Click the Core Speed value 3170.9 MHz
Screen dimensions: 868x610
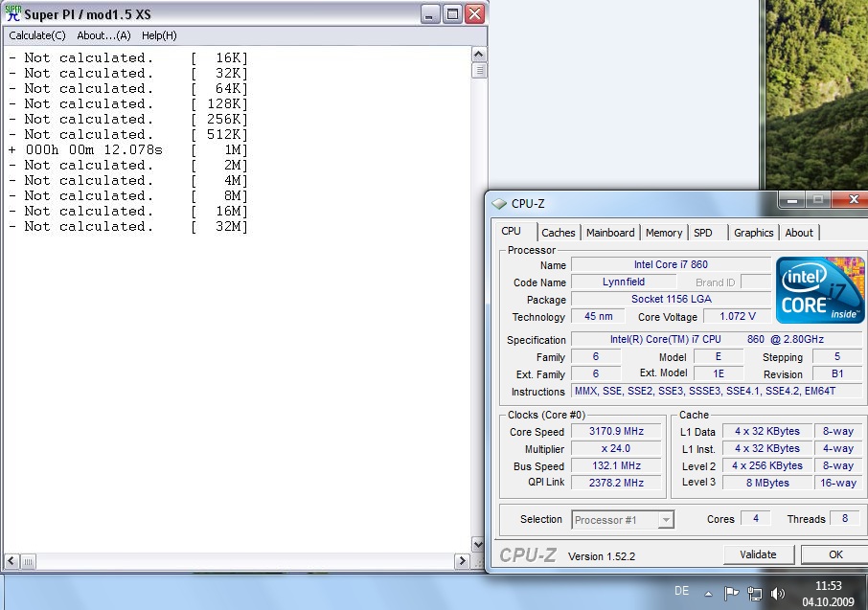[x=616, y=431]
